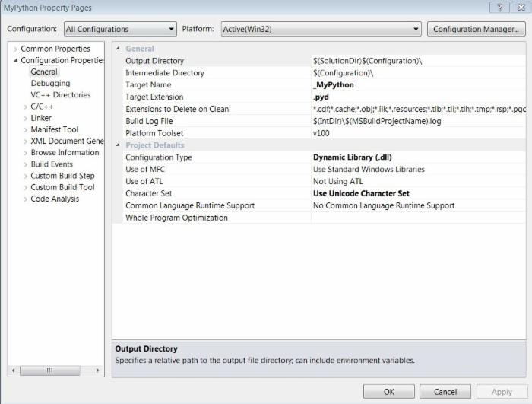Click the Cancel button

tap(445, 392)
